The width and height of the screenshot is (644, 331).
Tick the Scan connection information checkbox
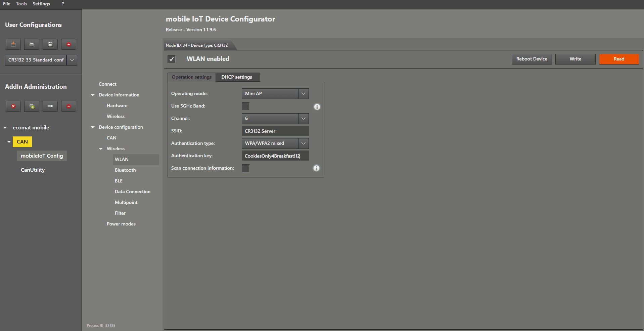pos(245,168)
